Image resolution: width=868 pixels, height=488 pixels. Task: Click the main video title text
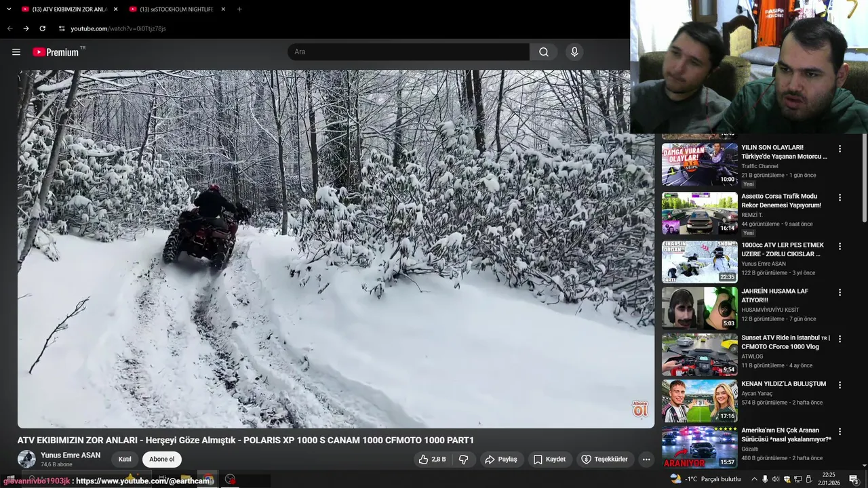coord(245,441)
